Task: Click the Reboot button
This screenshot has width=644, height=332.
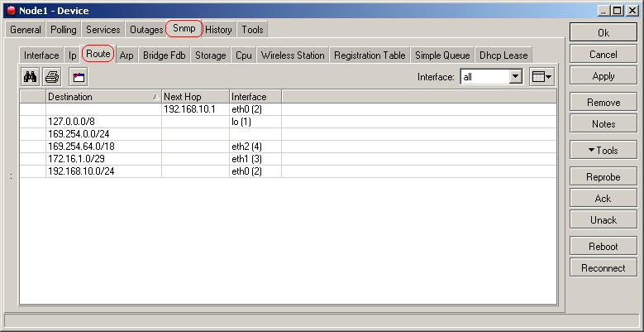Action: pos(603,247)
